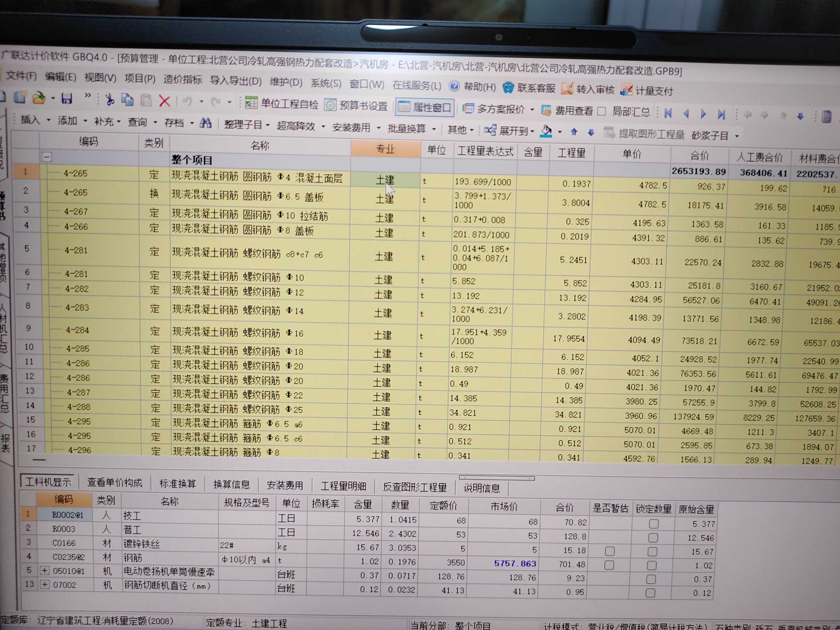
Task: Click the 属性窗口 button
Action: coord(426,107)
